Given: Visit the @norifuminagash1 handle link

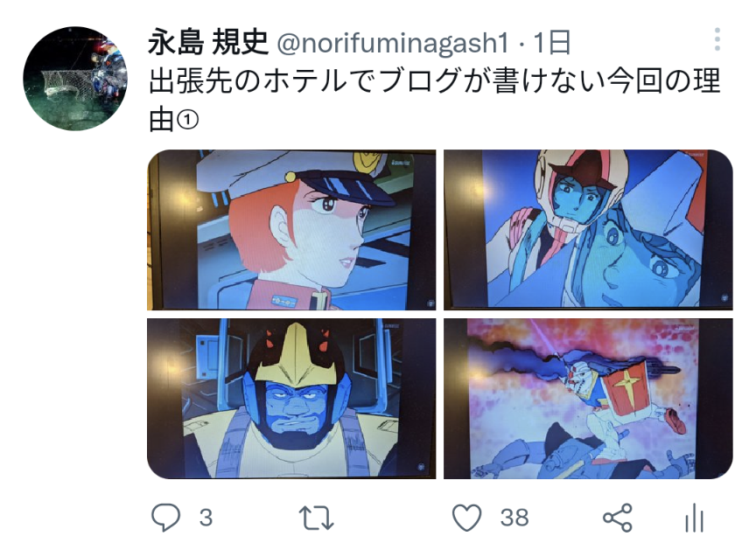Looking at the screenshot, I should click(393, 42).
